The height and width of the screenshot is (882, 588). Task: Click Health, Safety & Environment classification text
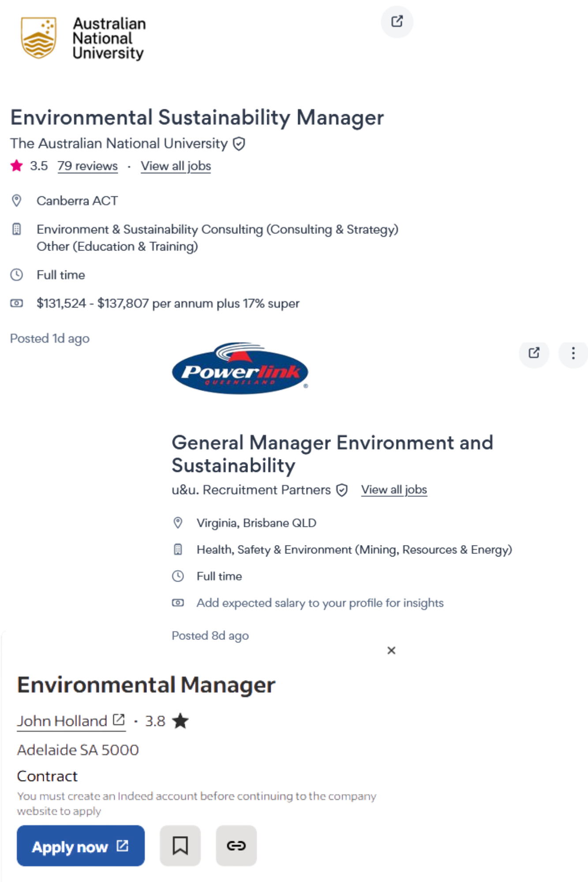pos(354,549)
